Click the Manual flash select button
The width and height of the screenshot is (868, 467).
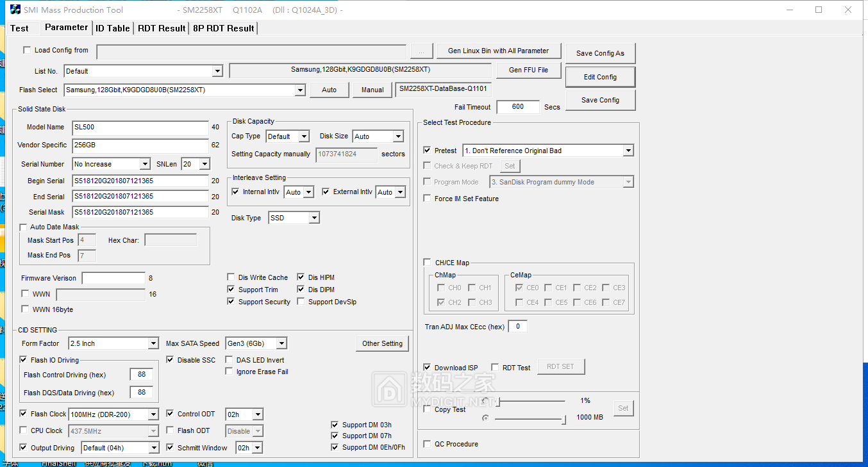pos(372,90)
